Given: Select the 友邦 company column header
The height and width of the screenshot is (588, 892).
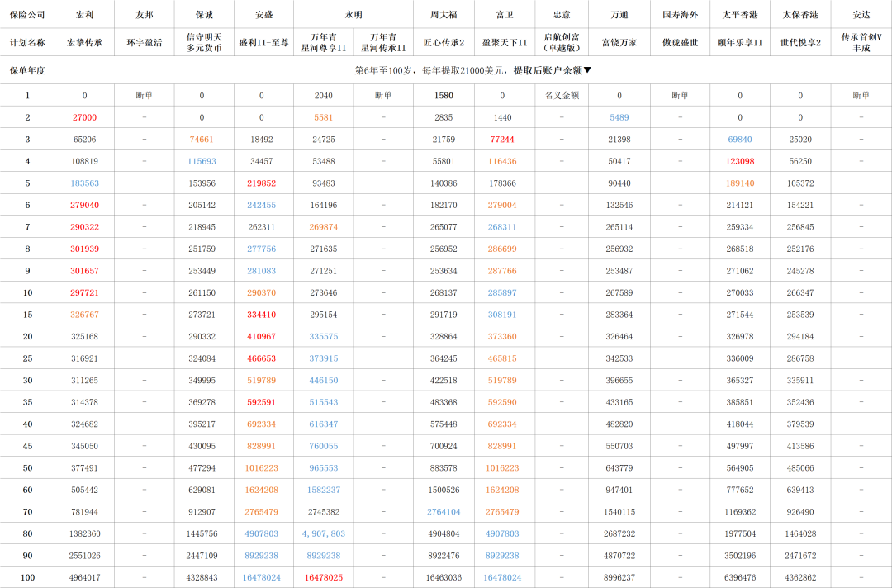Looking at the screenshot, I should point(144,15).
